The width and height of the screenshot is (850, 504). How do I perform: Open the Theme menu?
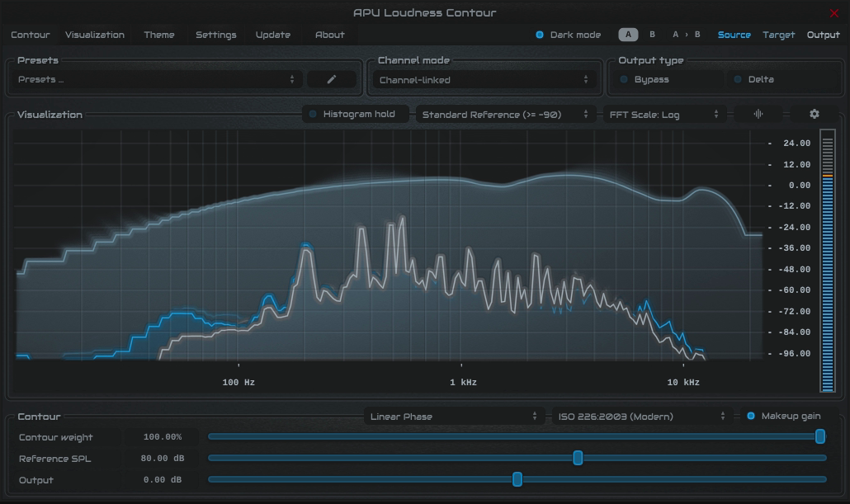pos(158,35)
